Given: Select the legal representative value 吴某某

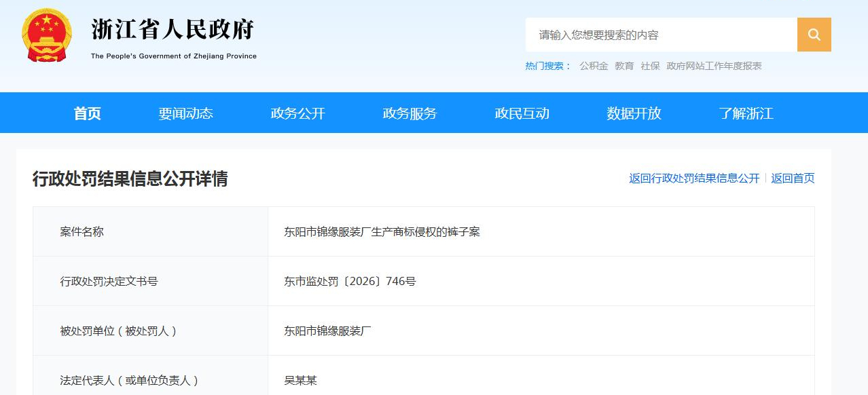Looking at the screenshot, I should [301, 381].
